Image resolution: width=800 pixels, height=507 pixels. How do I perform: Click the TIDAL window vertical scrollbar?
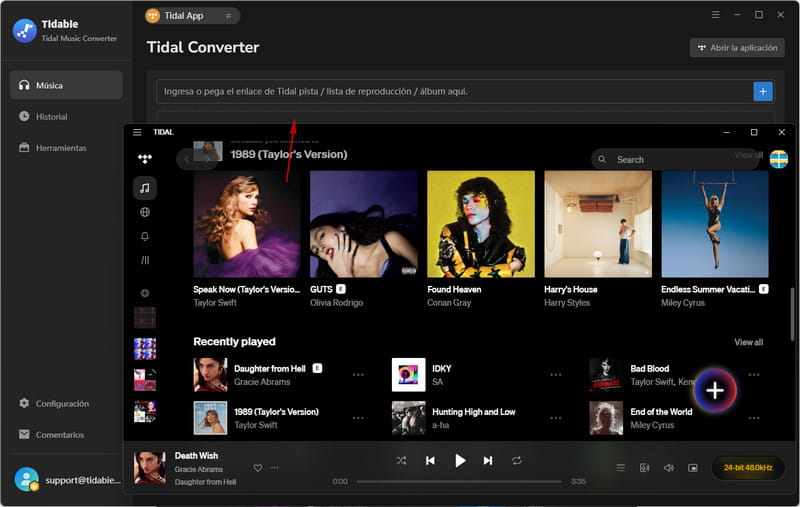(792, 314)
